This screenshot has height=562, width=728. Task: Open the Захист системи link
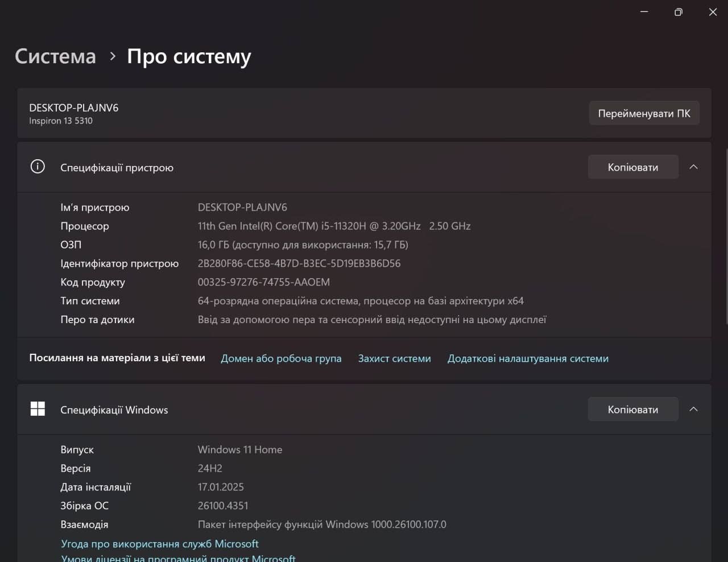click(x=394, y=358)
